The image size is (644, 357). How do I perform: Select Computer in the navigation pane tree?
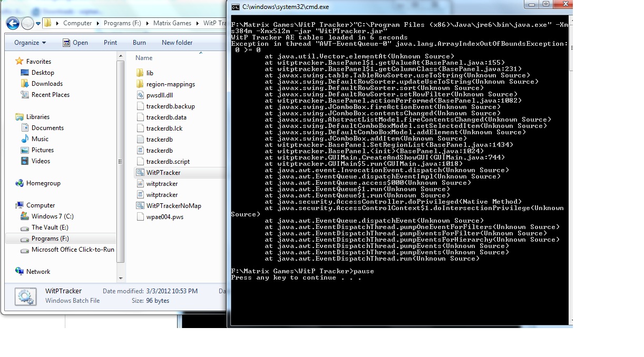[x=35, y=205]
